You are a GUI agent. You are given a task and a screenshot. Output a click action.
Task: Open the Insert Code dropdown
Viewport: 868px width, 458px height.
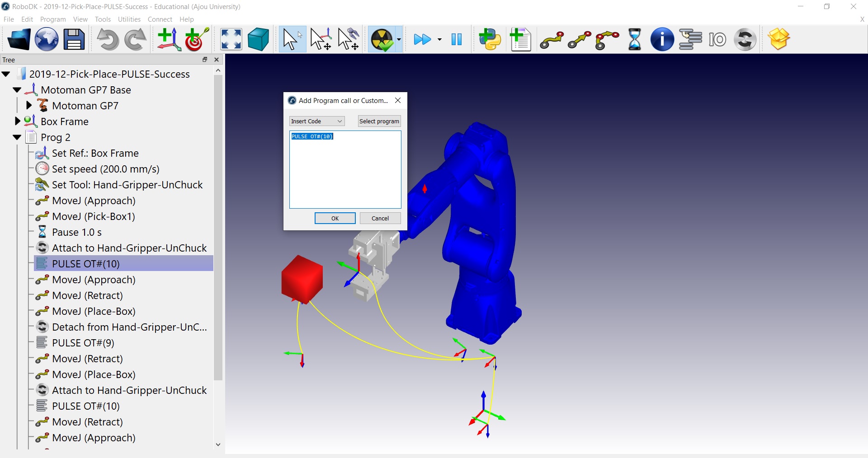coord(317,121)
